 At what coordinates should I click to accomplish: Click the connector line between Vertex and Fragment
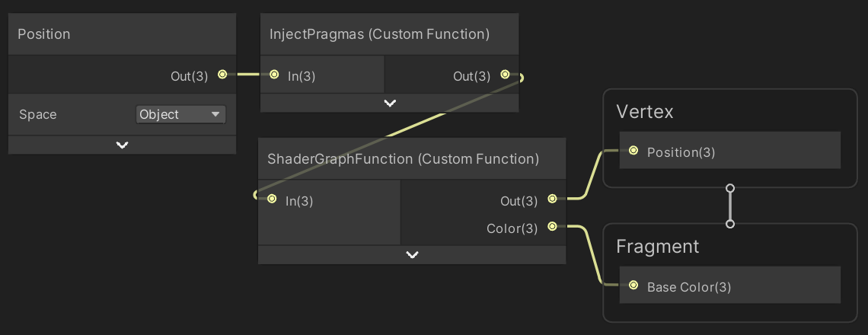point(730,206)
